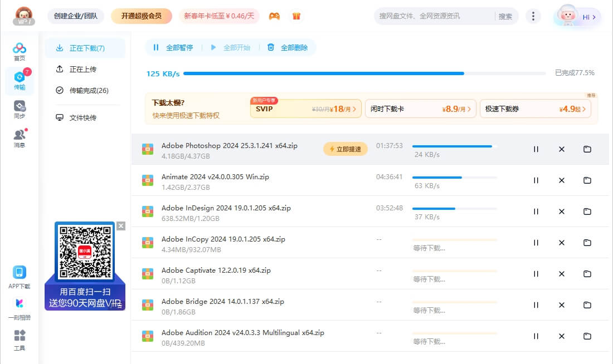Open the 首页 home sidebar icon
This screenshot has width=613, height=364.
19,52
